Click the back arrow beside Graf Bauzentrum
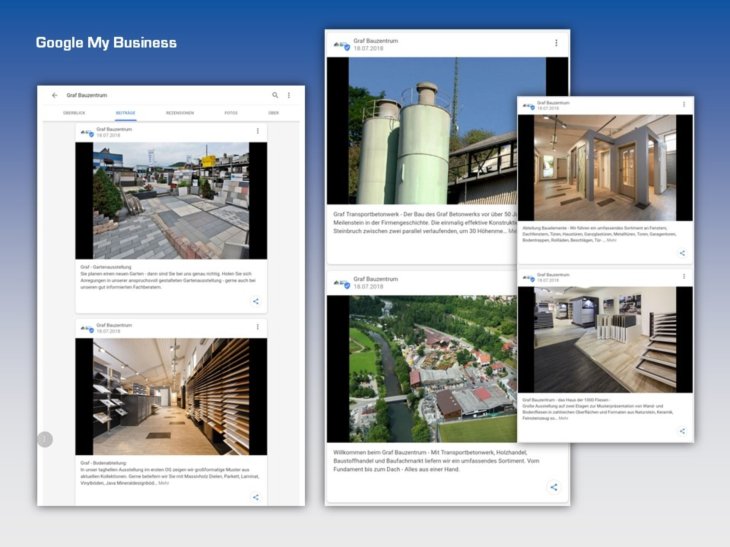The width and height of the screenshot is (730, 547). pyautogui.click(x=55, y=95)
